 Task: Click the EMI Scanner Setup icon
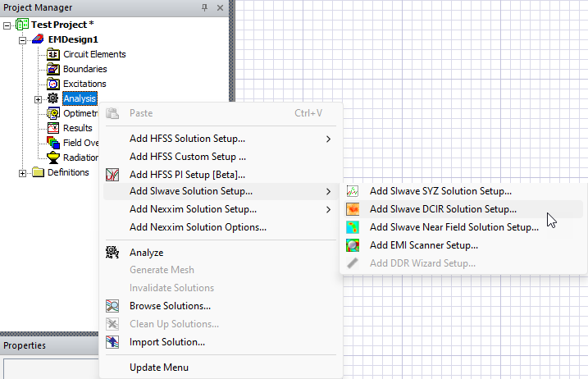(353, 245)
